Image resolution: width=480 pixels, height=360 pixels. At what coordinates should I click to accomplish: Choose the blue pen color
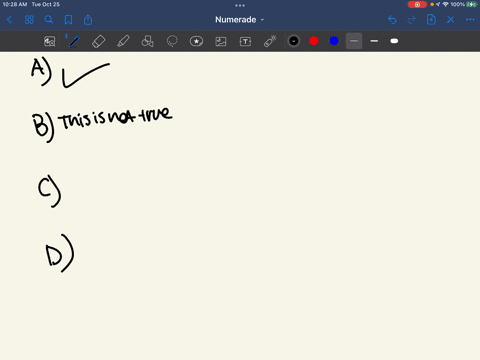334,41
